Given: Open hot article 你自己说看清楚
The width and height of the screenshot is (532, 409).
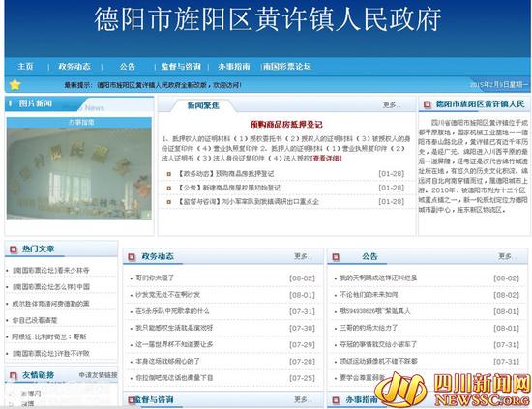Looking at the screenshot, I should tap(35, 320).
